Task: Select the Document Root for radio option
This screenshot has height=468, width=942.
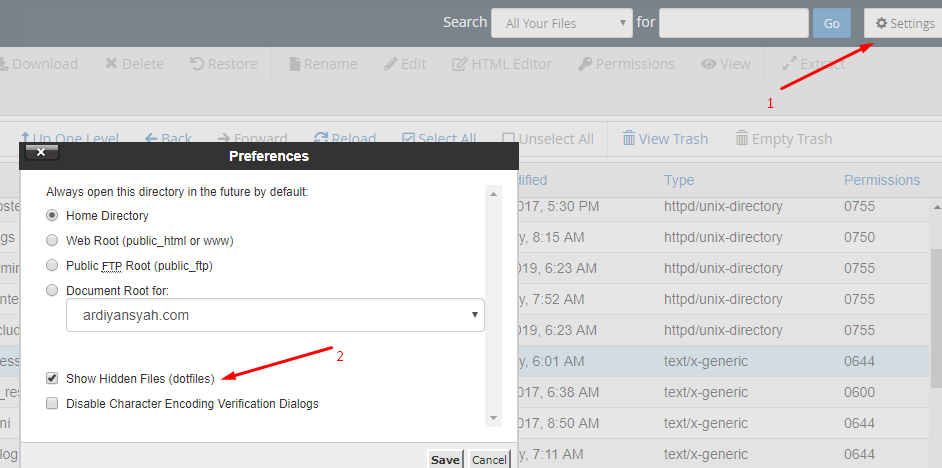Action: coord(53,290)
